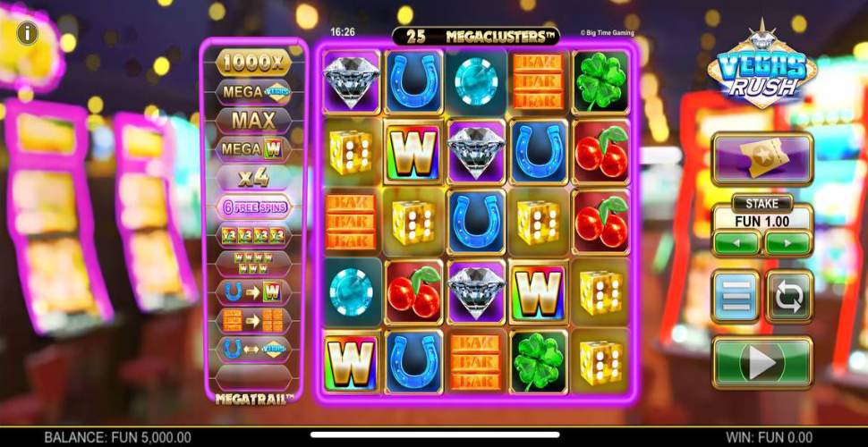Click the green spin play button

coord(762,364)
